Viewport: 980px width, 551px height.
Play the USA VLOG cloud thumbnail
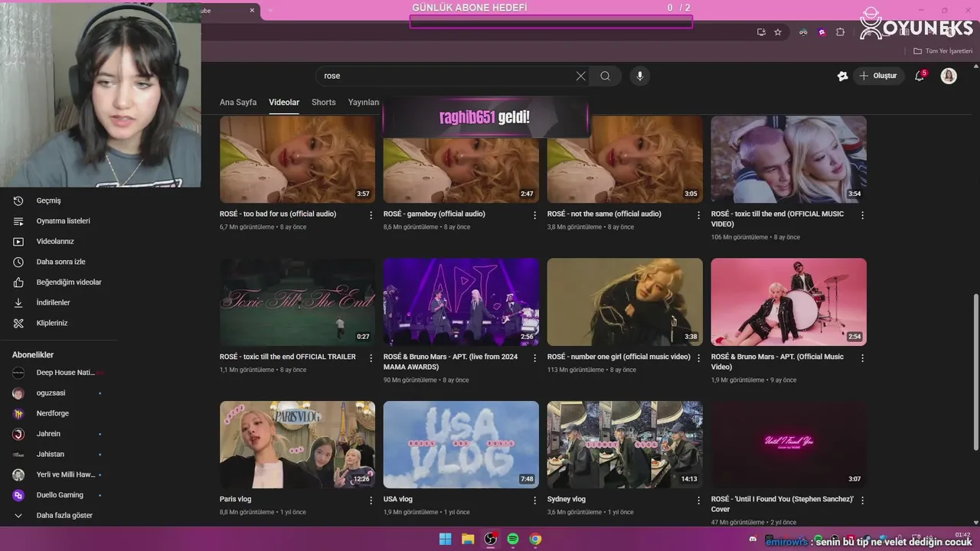coord(461,445)
